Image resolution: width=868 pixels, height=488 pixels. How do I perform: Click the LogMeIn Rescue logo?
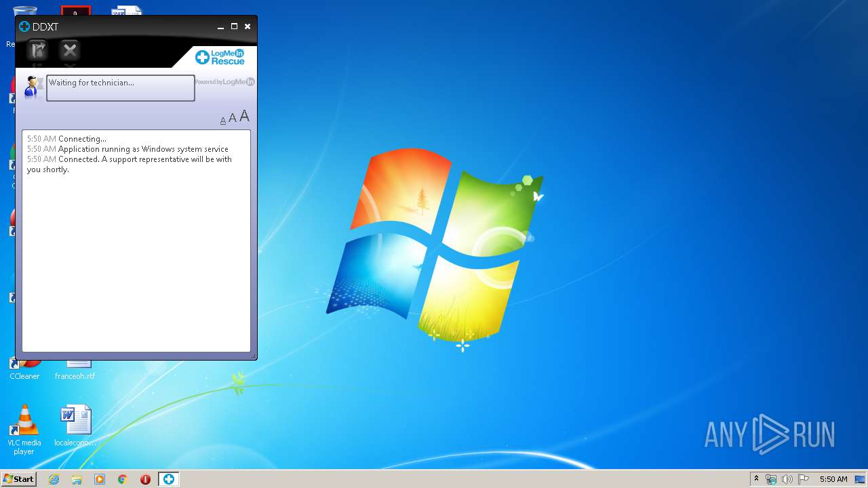220,57
